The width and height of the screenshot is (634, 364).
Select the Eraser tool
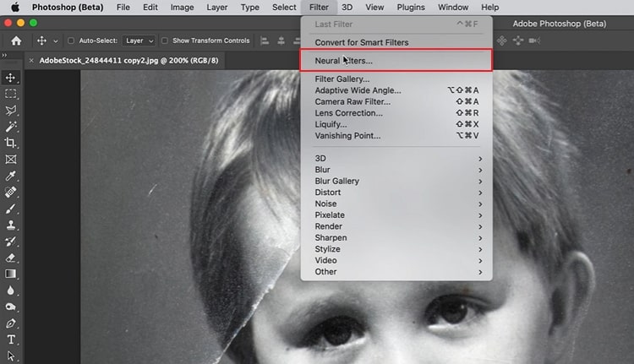click(x=10, y=258)
